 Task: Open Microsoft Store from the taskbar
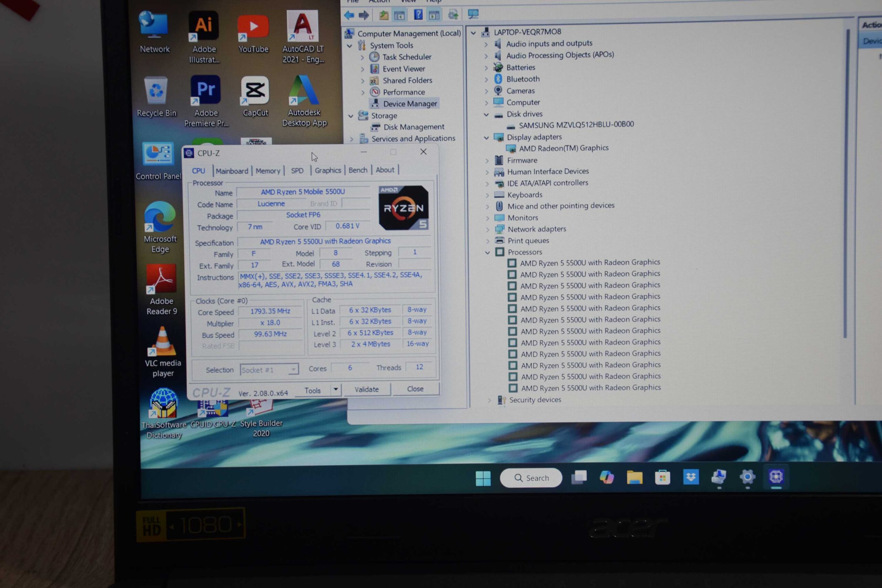tap(663, 477)
